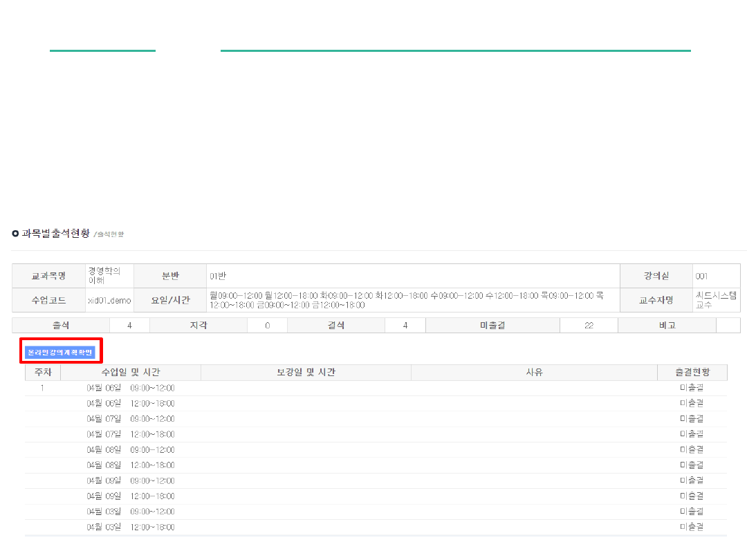Click the xid01_demo course code value
747x560 pixels.
(109, 301)
